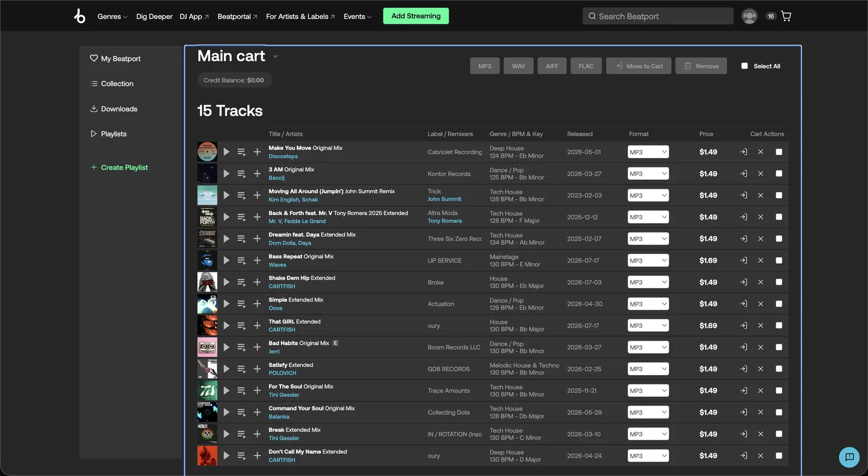Click Create Playlist in sidebar

(x=119, y=167)
